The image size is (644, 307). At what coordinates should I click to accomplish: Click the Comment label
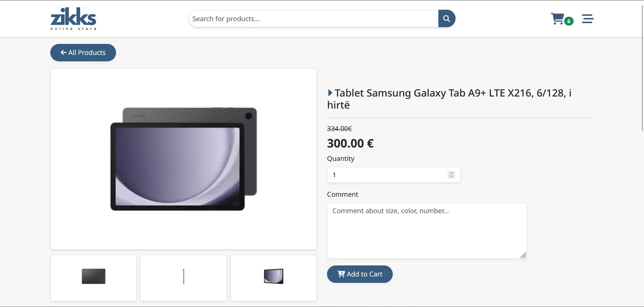click(342, 194)
